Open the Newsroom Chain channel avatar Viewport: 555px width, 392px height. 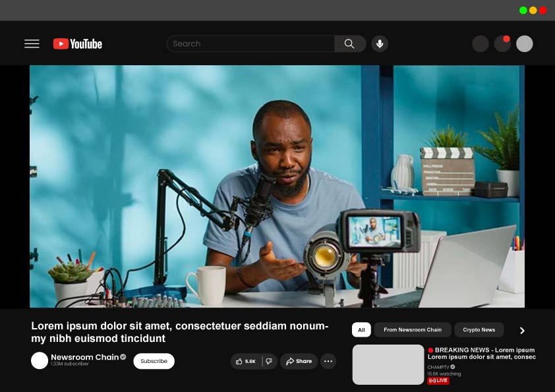pyautogui.click(x=40, y=360)
